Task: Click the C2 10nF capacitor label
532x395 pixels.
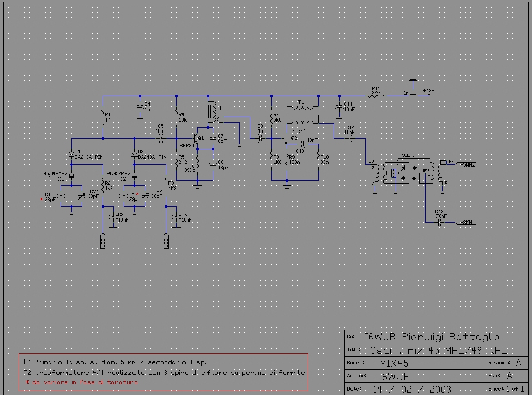Action: coord(123,217)
